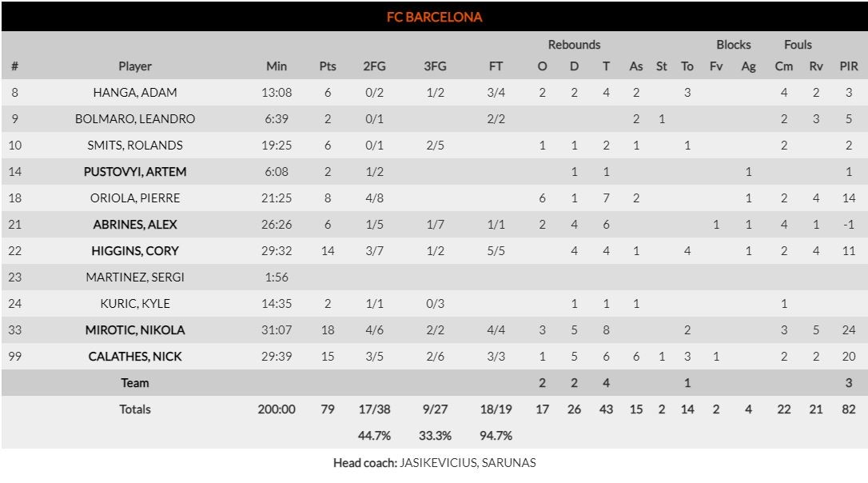Open ABRINES, ALEX profile link
868x483 pixels.
(135, 225)
